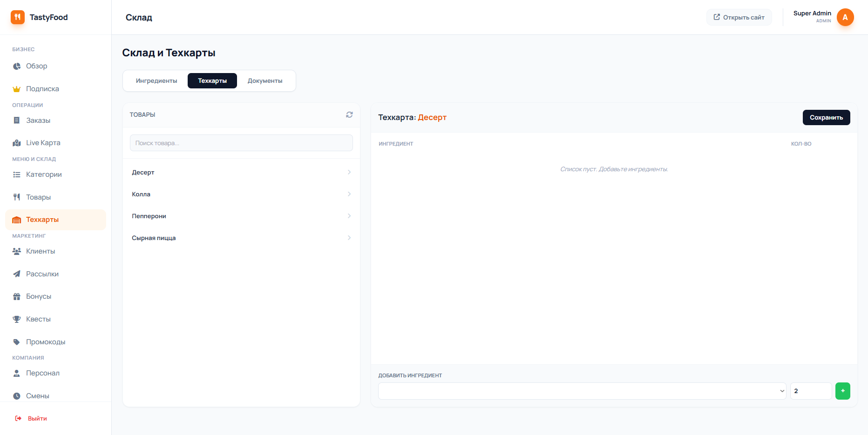Click the ingredient quantity input field
This screenshot has width=868, height=435.
pos(810,391)
